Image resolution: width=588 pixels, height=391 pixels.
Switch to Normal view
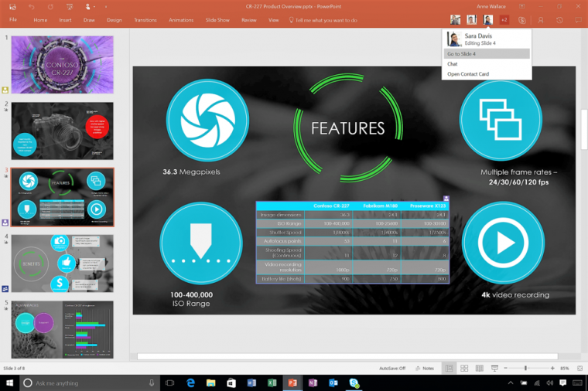[449, 369]
